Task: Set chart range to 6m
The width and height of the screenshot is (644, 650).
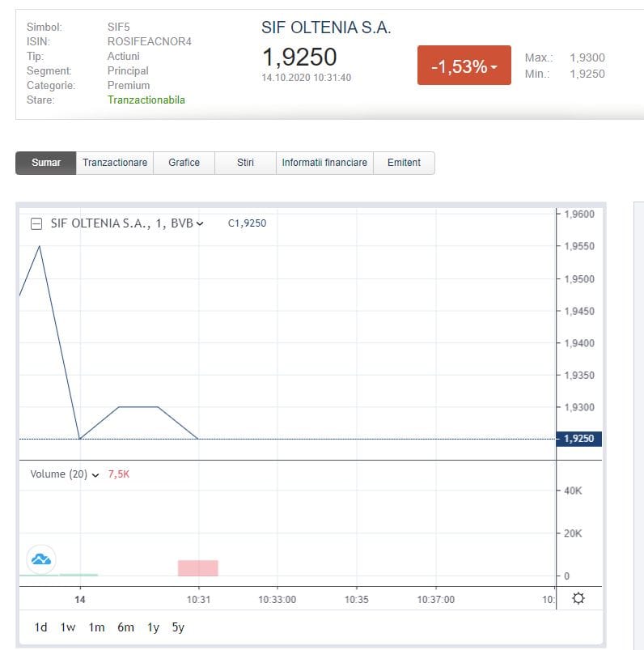Action: (x=125, y=627)
